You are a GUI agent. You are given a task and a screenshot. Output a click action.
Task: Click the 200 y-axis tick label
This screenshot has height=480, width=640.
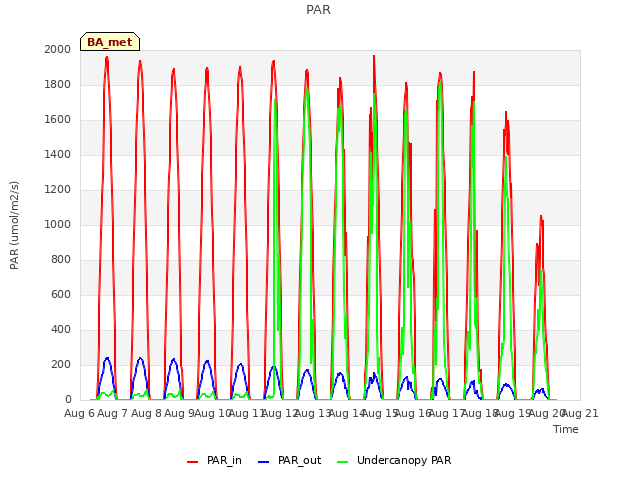[x=61, y=365]
